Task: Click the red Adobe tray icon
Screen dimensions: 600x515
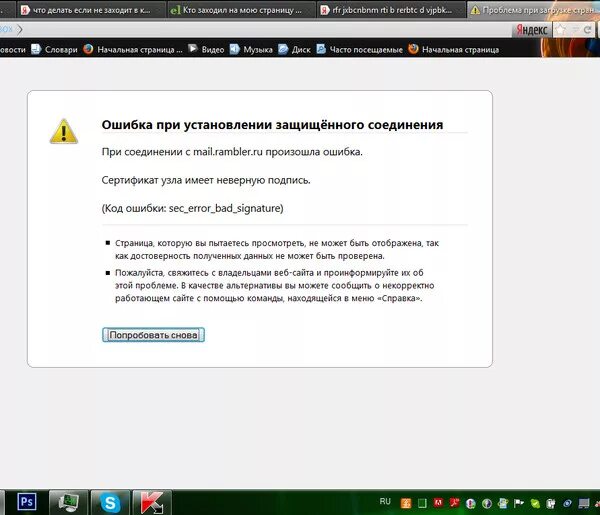Action: click(x=439, y=502)
